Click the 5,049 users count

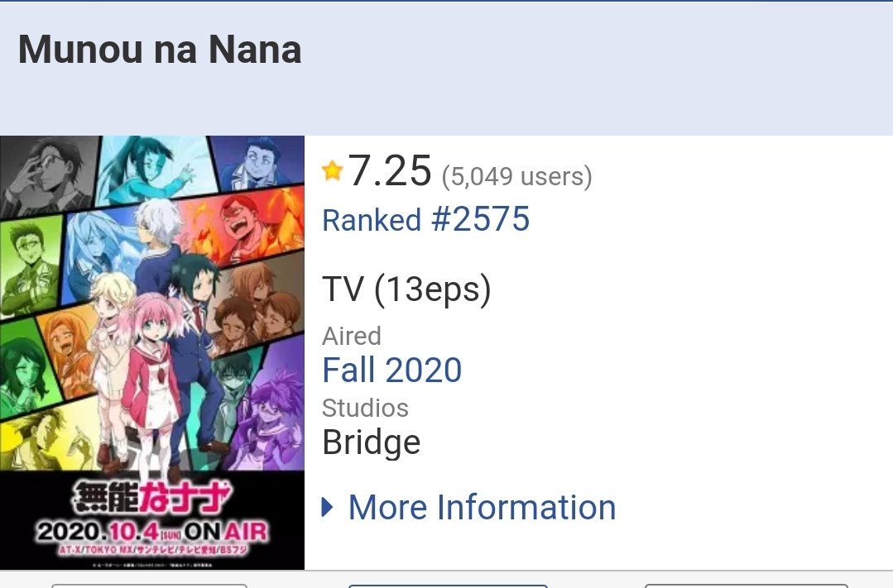click(x=516, y=175)
